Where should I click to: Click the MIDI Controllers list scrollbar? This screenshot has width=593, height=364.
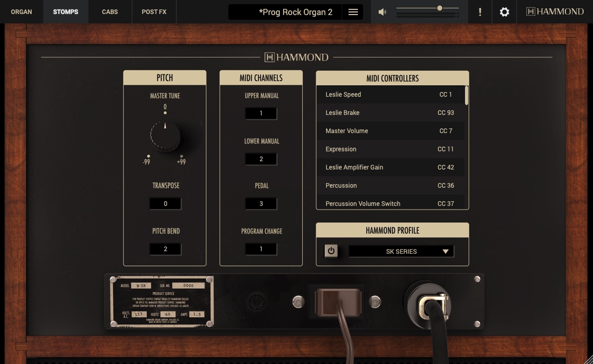467,95
